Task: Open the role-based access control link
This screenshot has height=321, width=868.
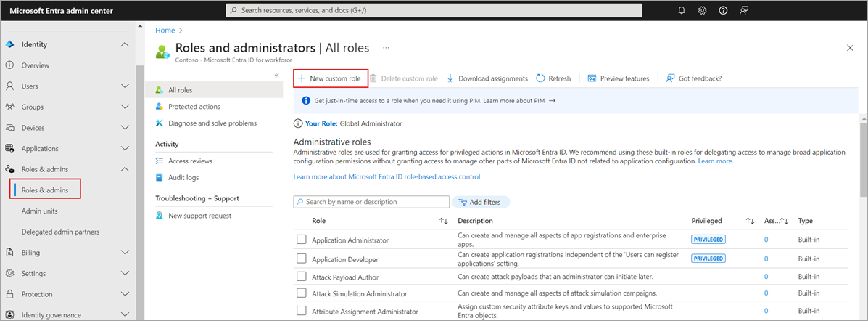Action: (x=387, y=176)
